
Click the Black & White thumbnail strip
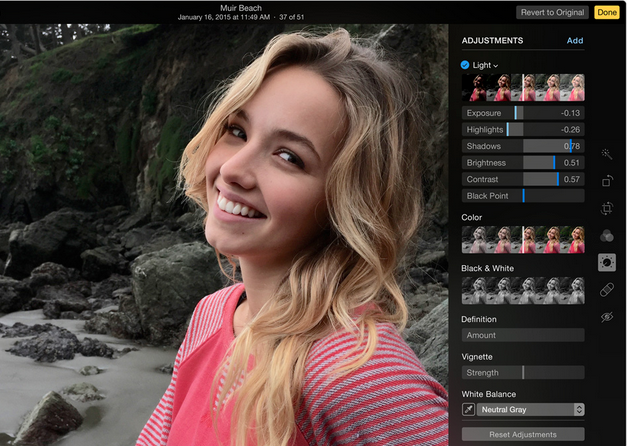pyautogui.click(x=522, y=291)
